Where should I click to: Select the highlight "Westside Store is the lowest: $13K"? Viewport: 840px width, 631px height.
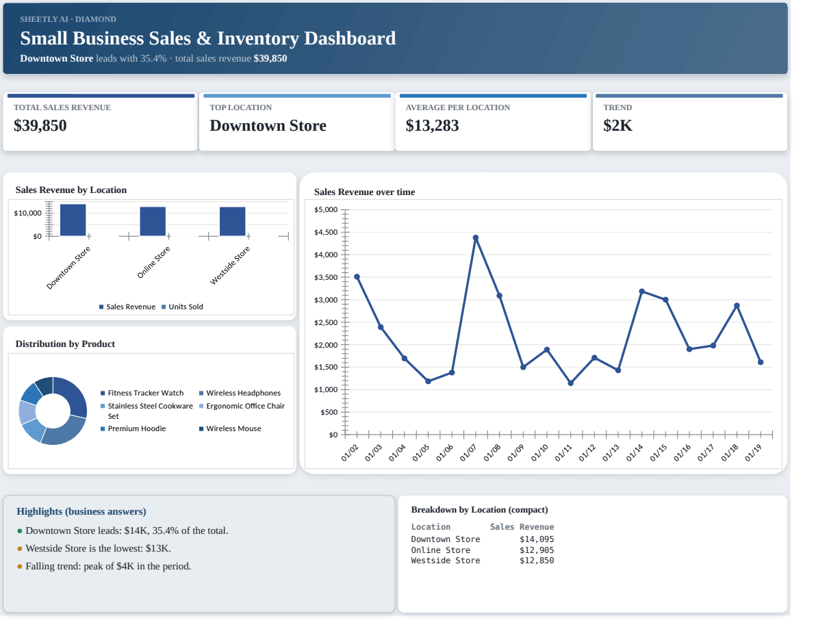(94, 548)
